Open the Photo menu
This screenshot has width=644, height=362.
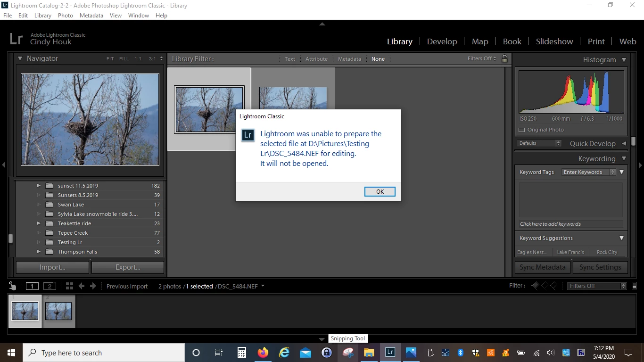(66, 15)
